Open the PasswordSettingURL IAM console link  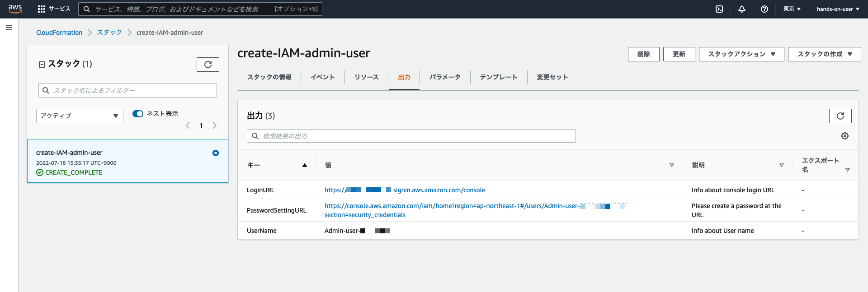(x=475, y=210)
